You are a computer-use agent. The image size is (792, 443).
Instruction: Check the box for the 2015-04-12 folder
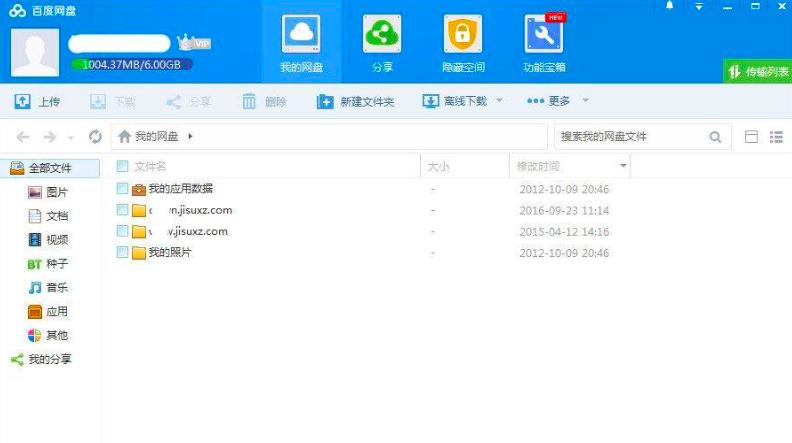tap(122, 231)
